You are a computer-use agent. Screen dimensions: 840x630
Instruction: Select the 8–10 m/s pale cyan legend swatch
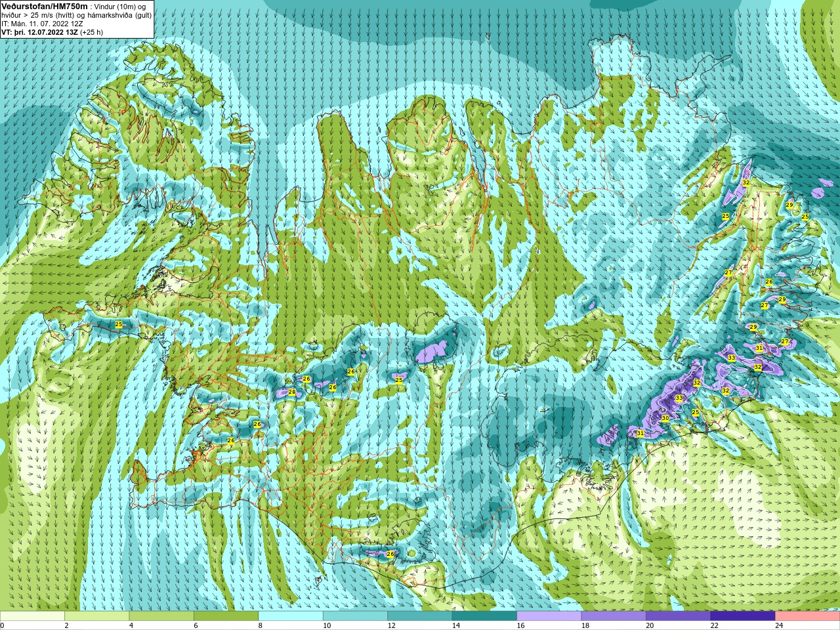click(291, 616)
